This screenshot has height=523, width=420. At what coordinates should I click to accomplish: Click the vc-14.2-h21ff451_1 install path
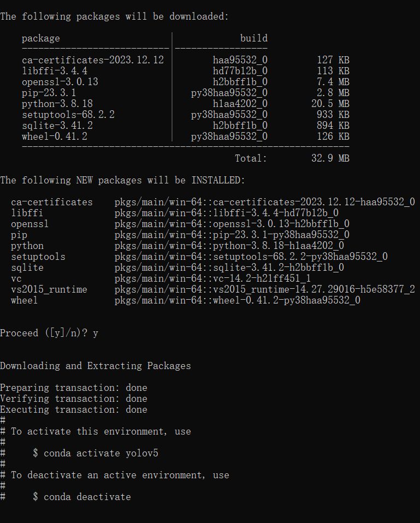point(212,278)
